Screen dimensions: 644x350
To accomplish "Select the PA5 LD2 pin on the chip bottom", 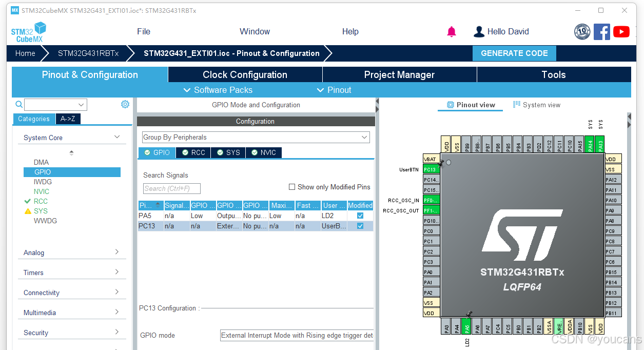I will (467, 326).
